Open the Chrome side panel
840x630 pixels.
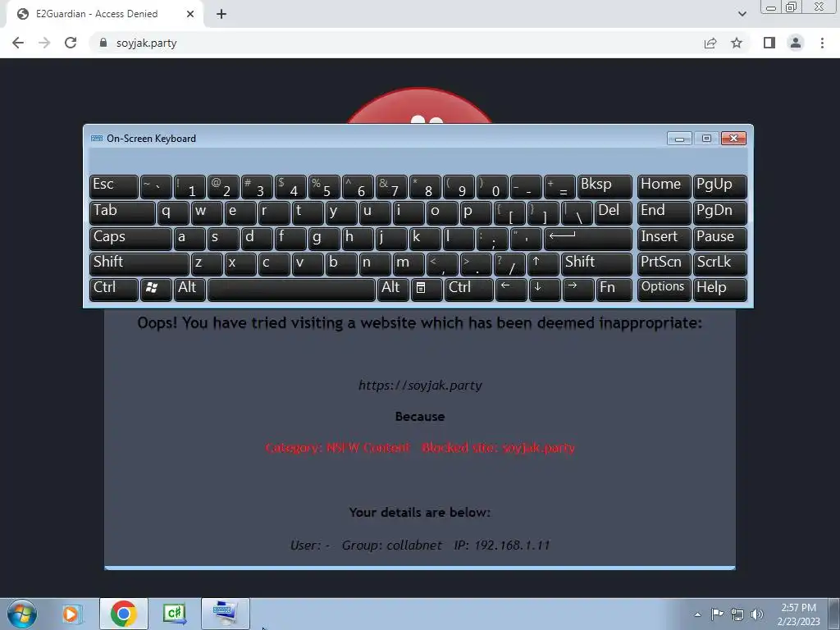coord(769,43)
